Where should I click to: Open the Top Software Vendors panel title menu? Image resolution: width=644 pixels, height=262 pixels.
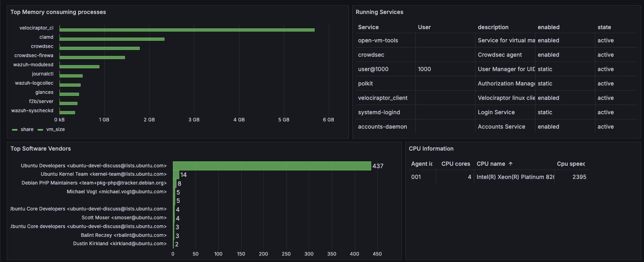point(41,149)
